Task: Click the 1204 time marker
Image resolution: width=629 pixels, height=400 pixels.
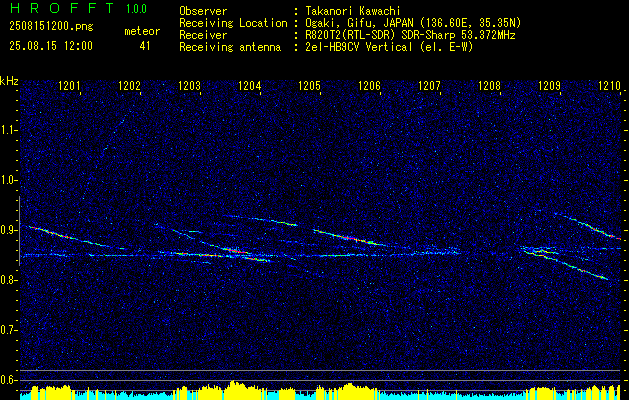Action: (250, 85)
